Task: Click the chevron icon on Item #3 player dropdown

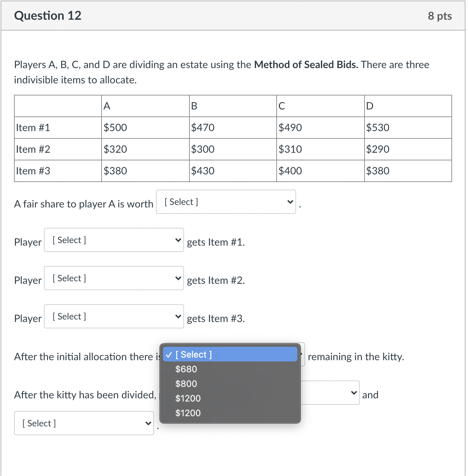Action: [x=178, y=316]
